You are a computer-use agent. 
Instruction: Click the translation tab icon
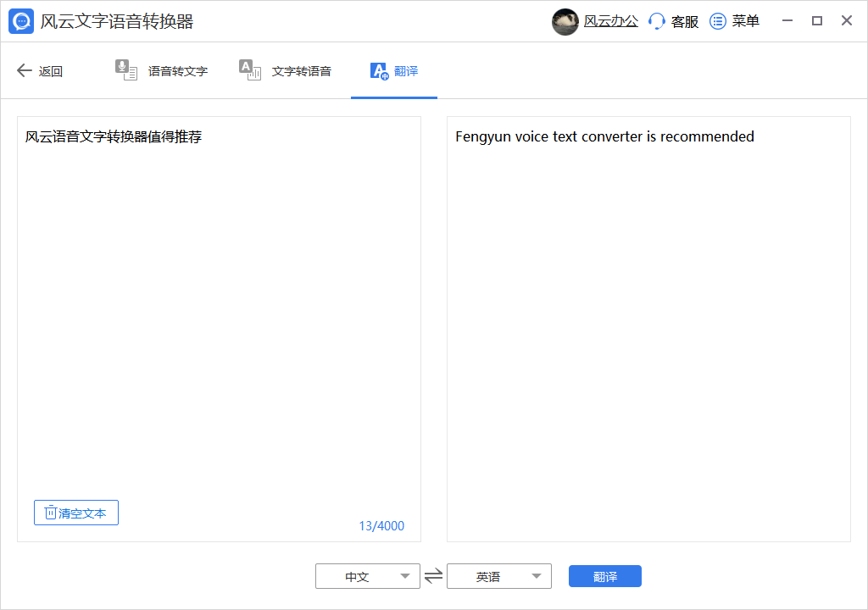(379, 71)
